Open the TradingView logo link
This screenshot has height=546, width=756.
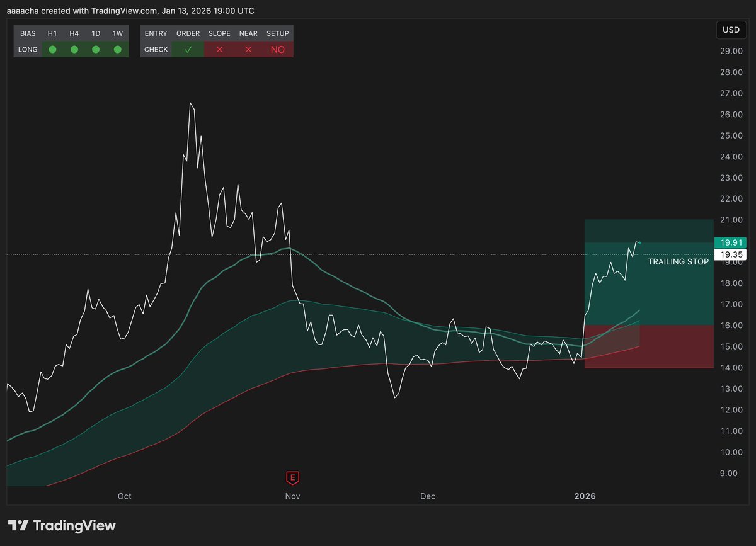62,525
